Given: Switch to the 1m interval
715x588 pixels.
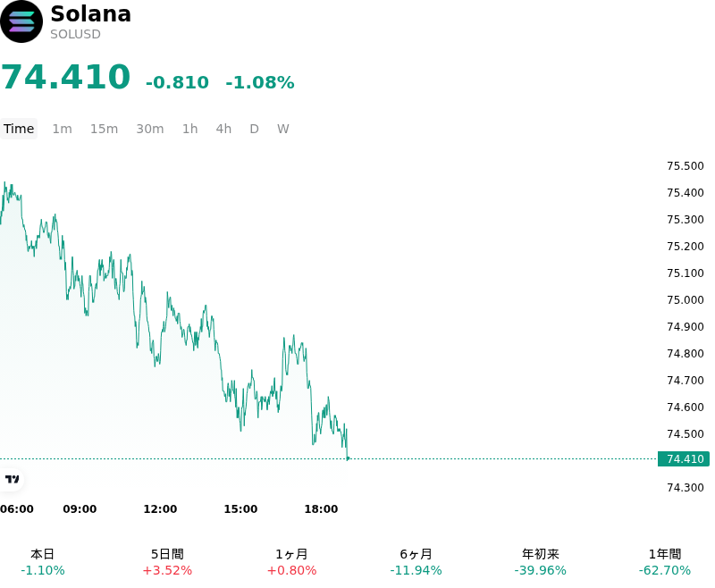Looking at the screenshot, I should pos(62,129).
